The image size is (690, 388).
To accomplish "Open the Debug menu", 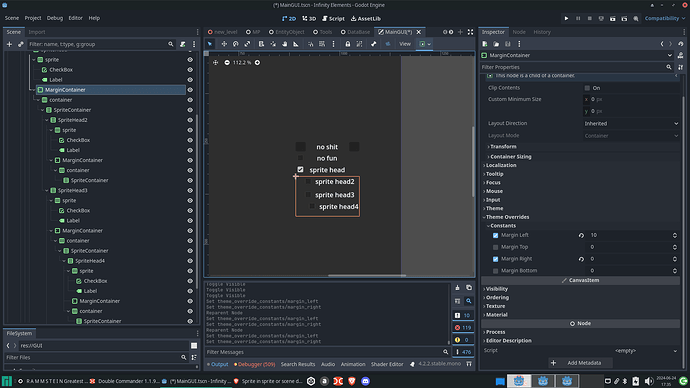I will coord(55,18).
